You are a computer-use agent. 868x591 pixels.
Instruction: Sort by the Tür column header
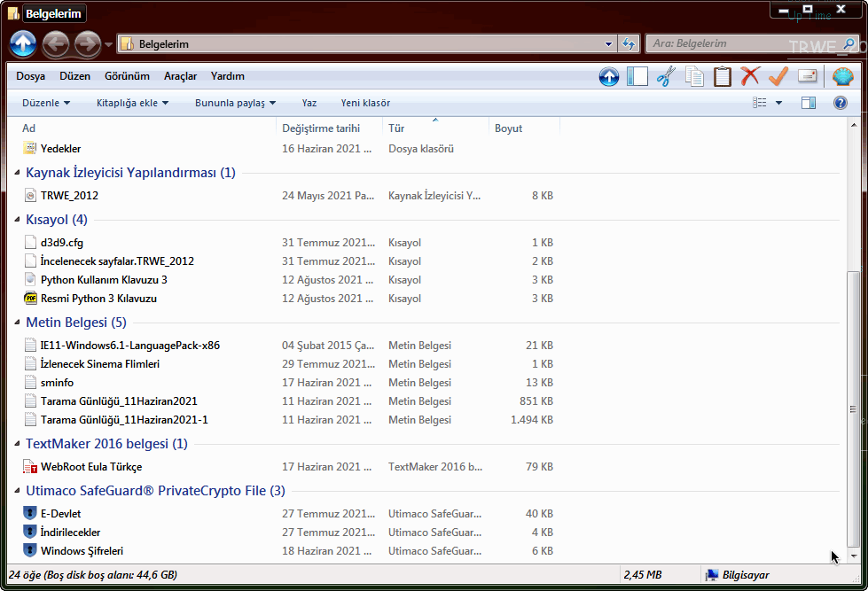(x=435, y=128)
